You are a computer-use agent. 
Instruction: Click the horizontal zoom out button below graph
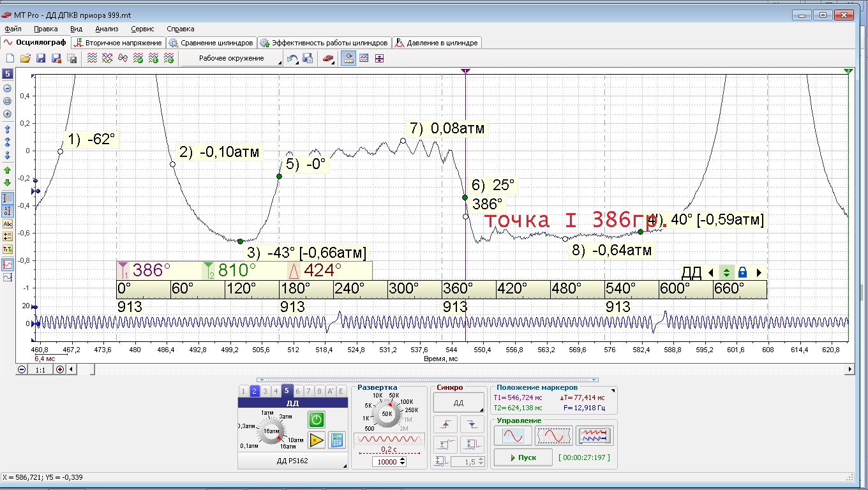click(x=22, y=369)
